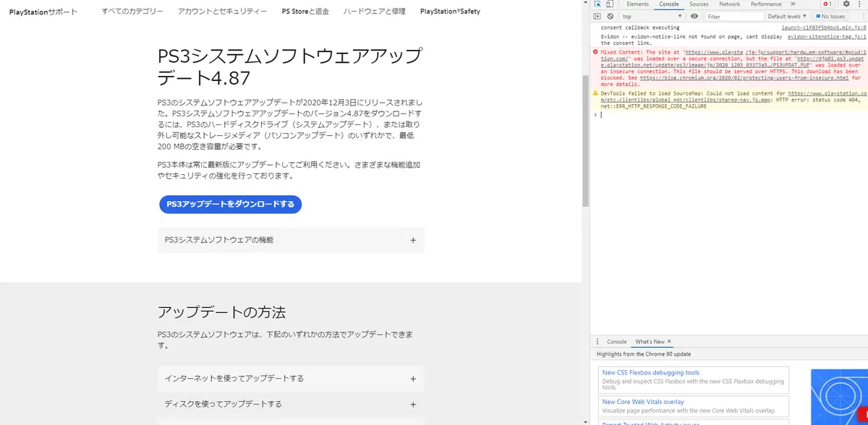This screenshot has width=868, height=425.
Task: Close the What's New drawer tab
Action: [x=669, y=342]
